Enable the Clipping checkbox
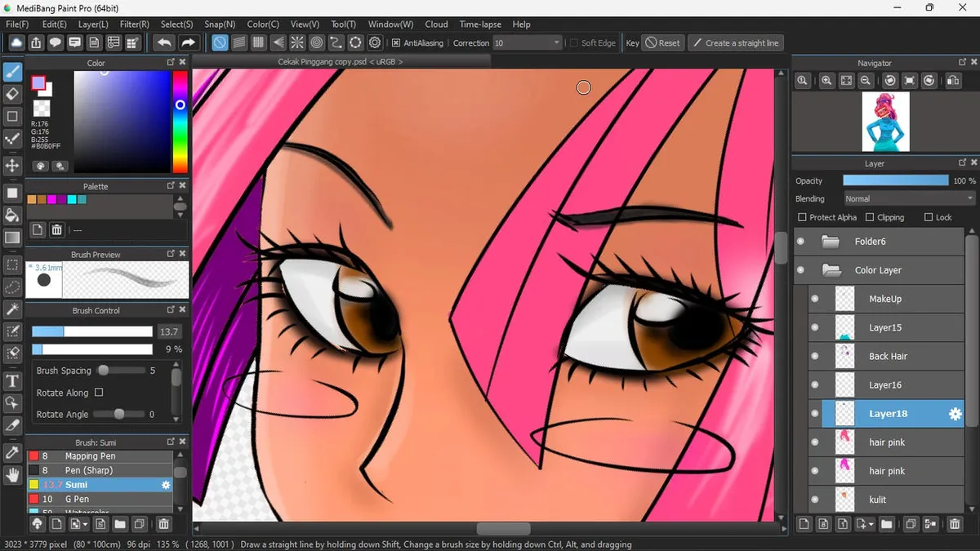The height and width of the screenshot is (551, 980). coord(870,217)
